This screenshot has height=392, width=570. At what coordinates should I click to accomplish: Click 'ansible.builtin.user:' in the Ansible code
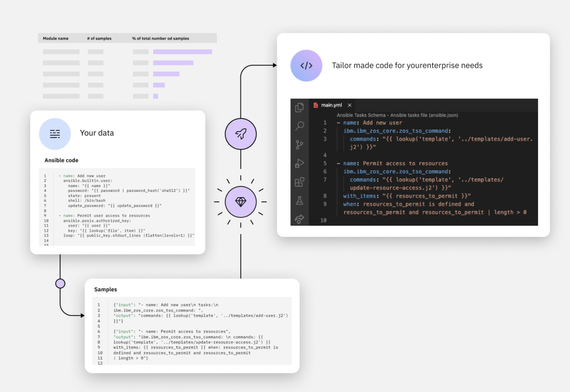[88, 181]
